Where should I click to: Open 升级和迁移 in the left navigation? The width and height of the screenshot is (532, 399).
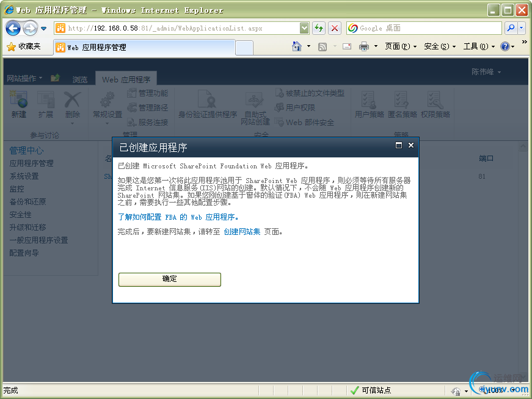pos(27,228)
